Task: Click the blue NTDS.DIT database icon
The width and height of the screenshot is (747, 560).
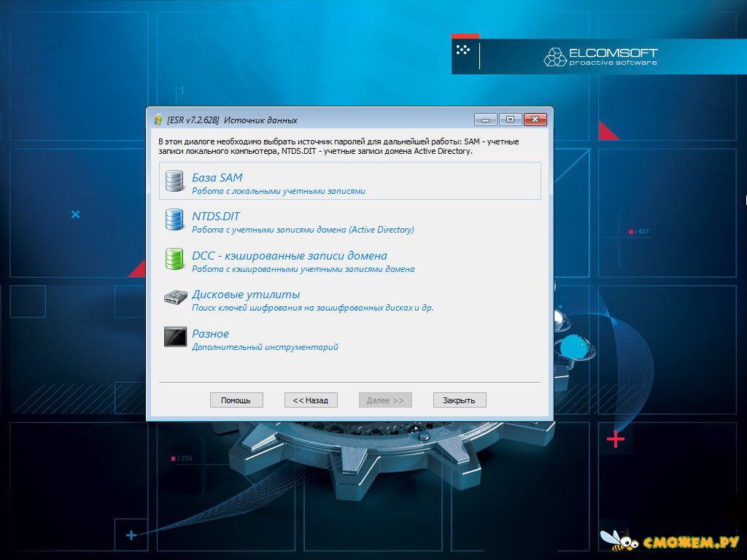Action: click(x=174, y=219)
